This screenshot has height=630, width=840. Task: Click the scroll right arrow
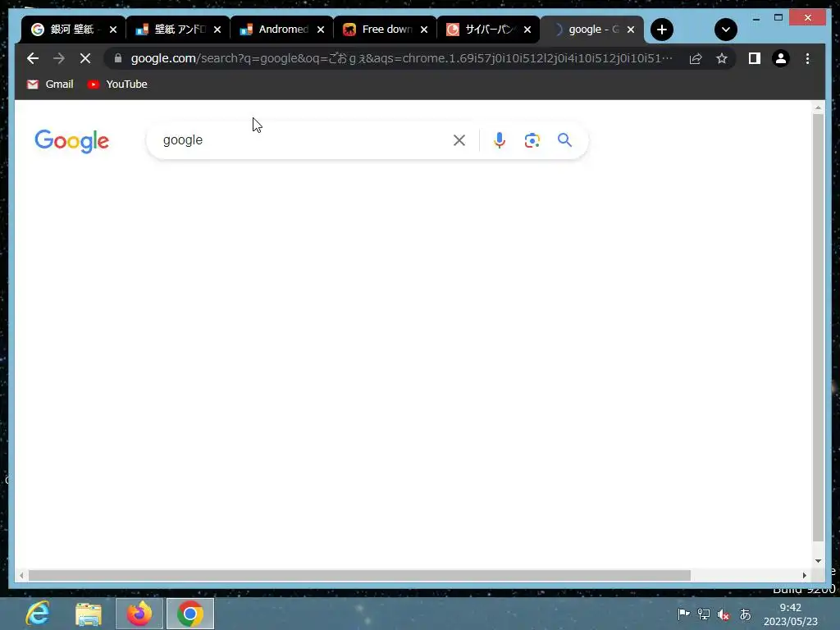click(804, 575)
